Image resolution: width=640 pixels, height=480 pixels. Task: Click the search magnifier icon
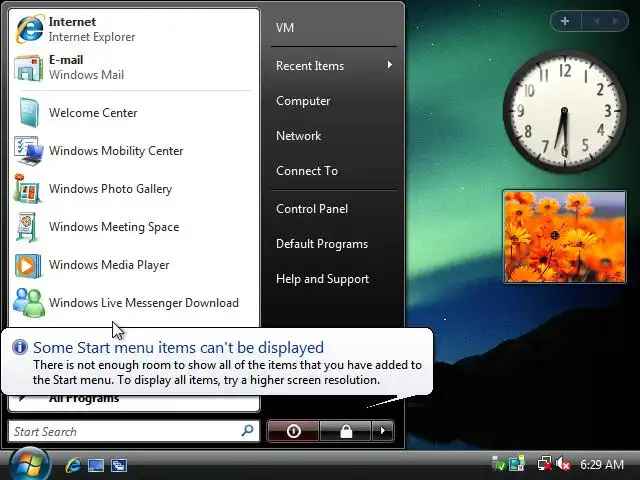click(247, 430)
